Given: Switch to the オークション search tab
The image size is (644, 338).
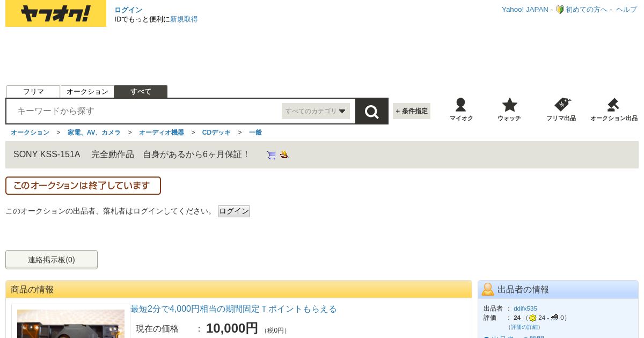Looking at the screenshot, I should click(x=87, y=92).
